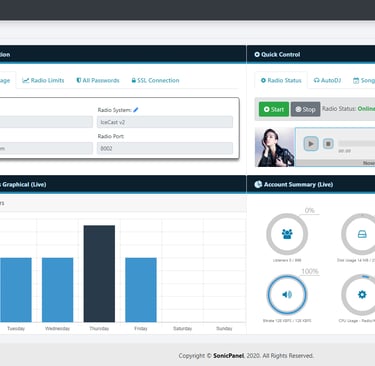Click the audio player progress bar

[x=357, y=144]
